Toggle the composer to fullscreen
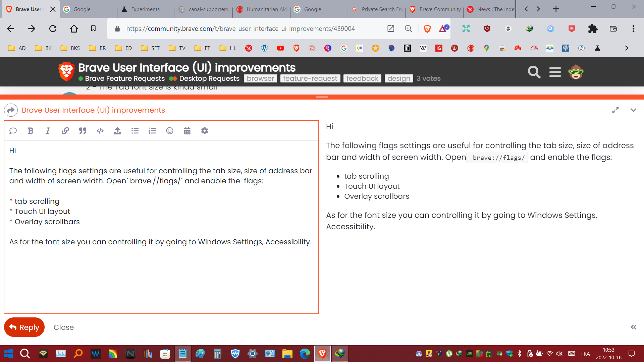 pos(615,110)
